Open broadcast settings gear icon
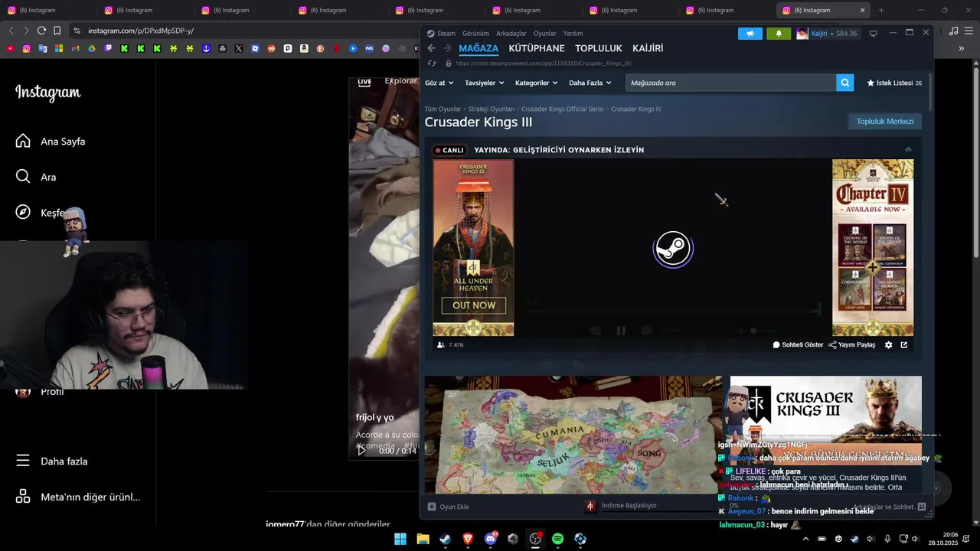 (888, 345)
